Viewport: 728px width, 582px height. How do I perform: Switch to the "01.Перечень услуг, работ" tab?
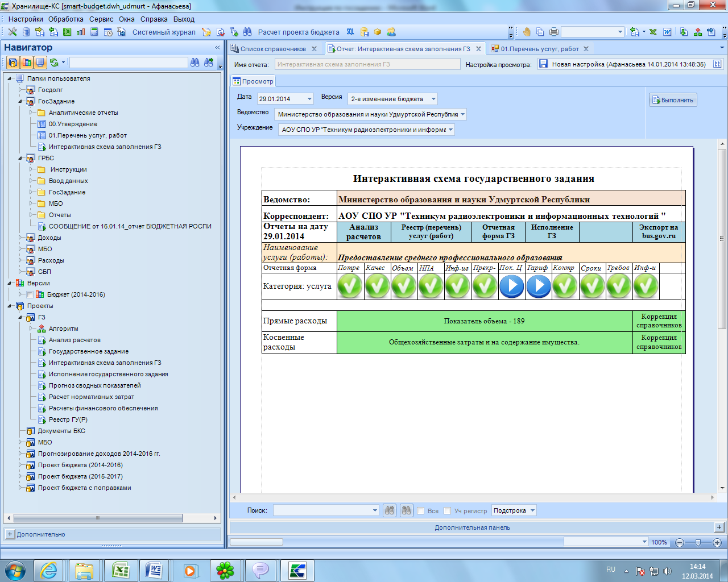pyautogui.click(x=539, y=49)
